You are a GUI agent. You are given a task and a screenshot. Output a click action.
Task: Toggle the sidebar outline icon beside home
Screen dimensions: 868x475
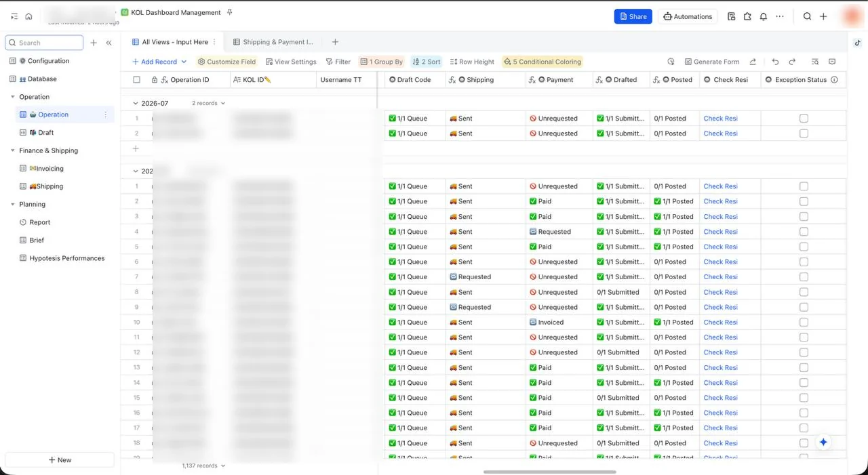(14, 16)
